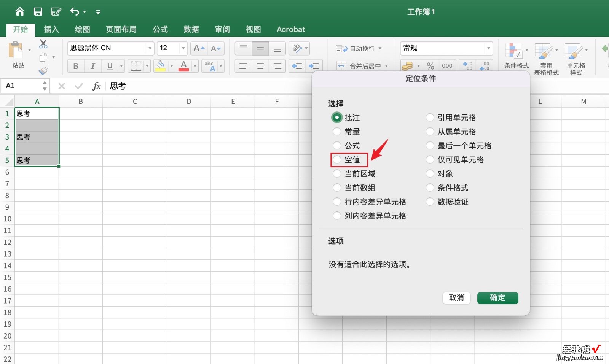Expand 合并后居中 merge dropdown
This screenshot has height=364, width=609.
(386, 66)
